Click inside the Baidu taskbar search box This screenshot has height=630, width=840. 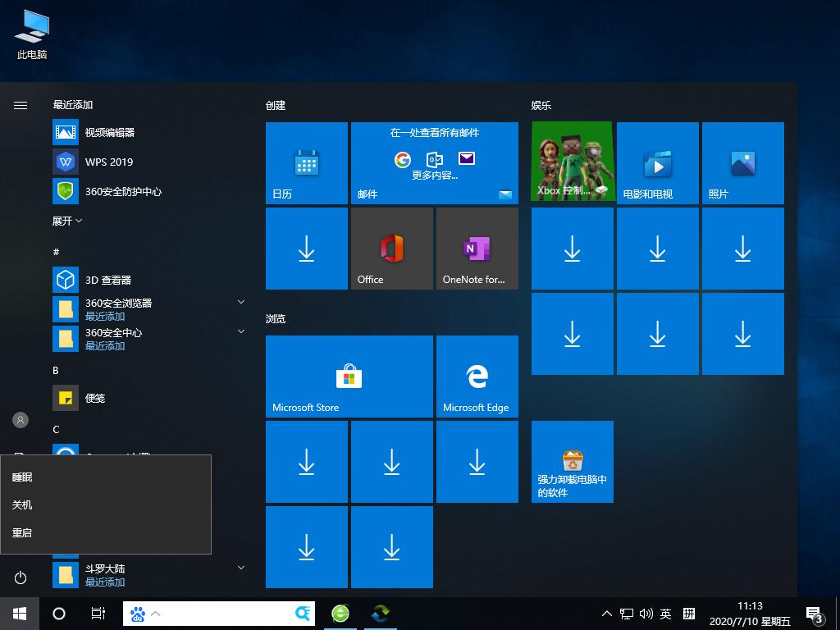(x=221, y=614)
